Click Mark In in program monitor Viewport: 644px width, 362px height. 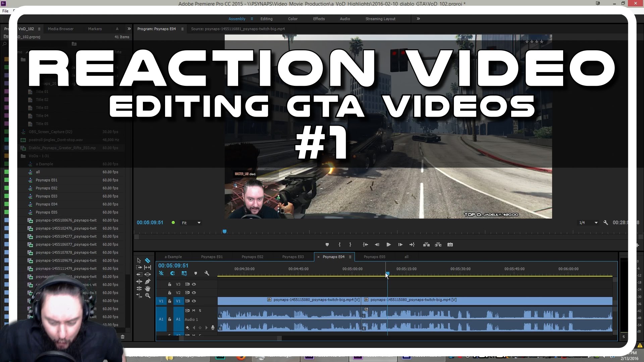point(339,245)
